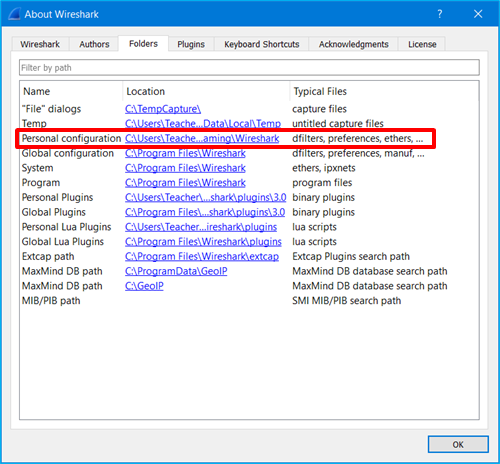Open the Extcap path link
This screenshot has height=464, width=500.
click(x=202, y=256)
